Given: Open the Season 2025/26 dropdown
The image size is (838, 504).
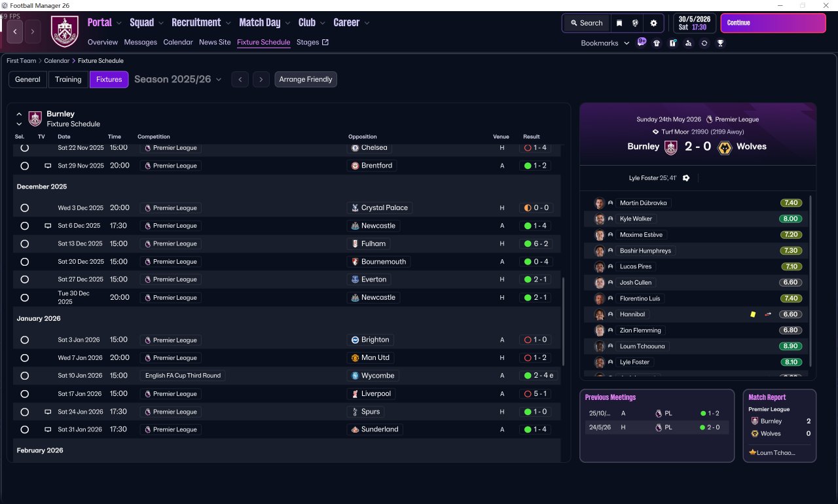Looking at the screenshot, I should click(178, 79).
